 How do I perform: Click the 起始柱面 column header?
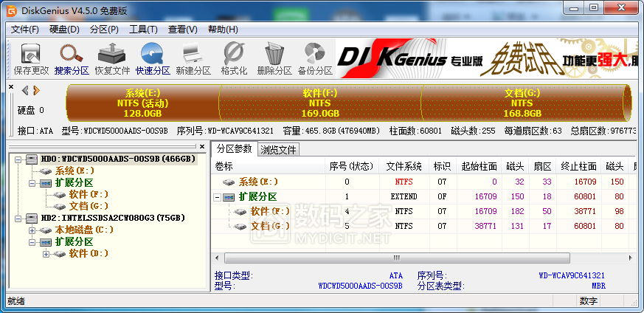[479, 166]
